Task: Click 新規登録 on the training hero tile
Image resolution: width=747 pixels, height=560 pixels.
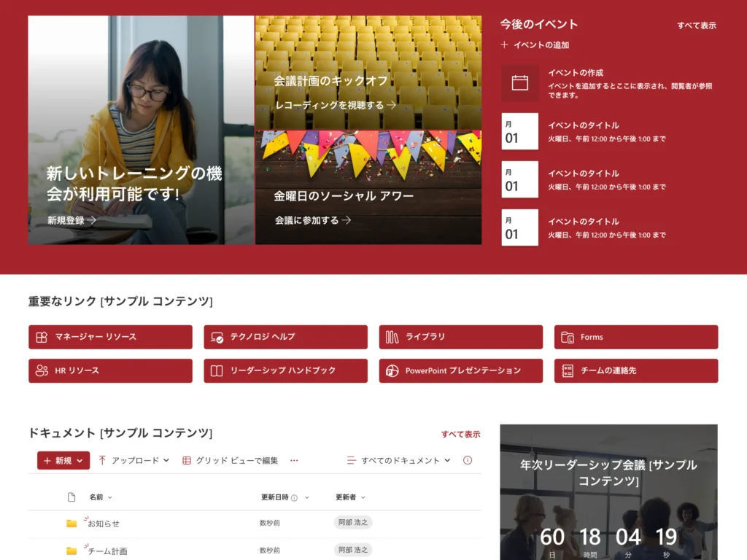Action: pos(71,219)
